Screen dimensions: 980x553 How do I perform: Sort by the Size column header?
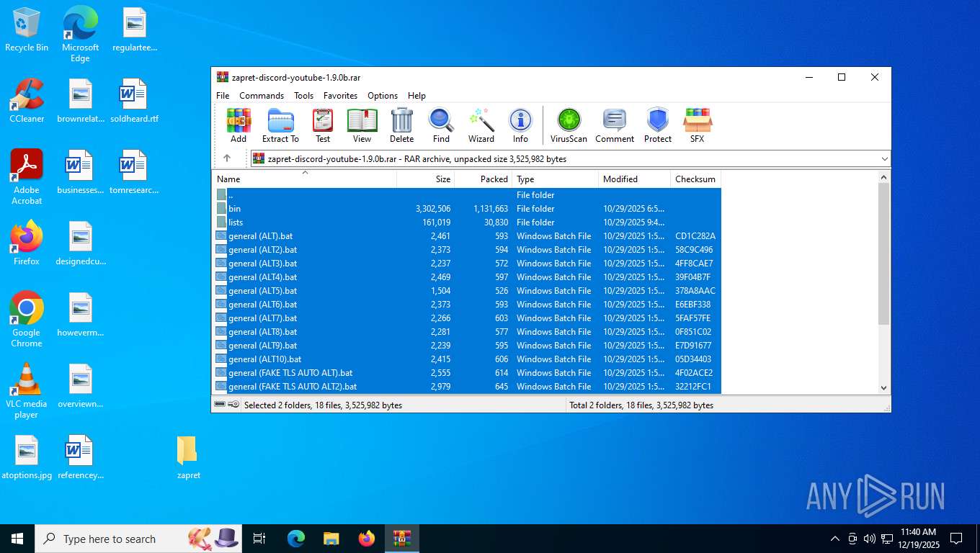[426, 179]
